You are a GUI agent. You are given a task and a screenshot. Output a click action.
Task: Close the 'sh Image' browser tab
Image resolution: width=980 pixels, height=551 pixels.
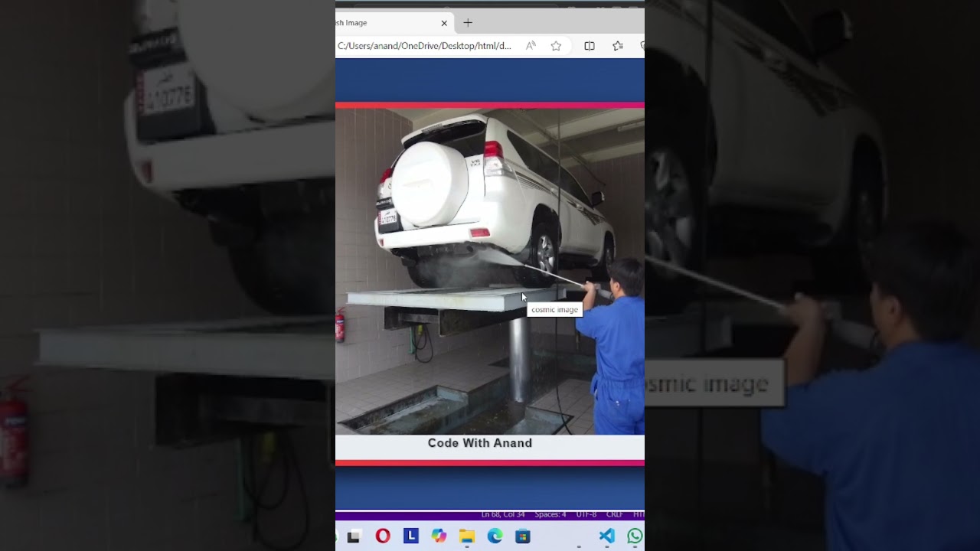click(444, 23)
